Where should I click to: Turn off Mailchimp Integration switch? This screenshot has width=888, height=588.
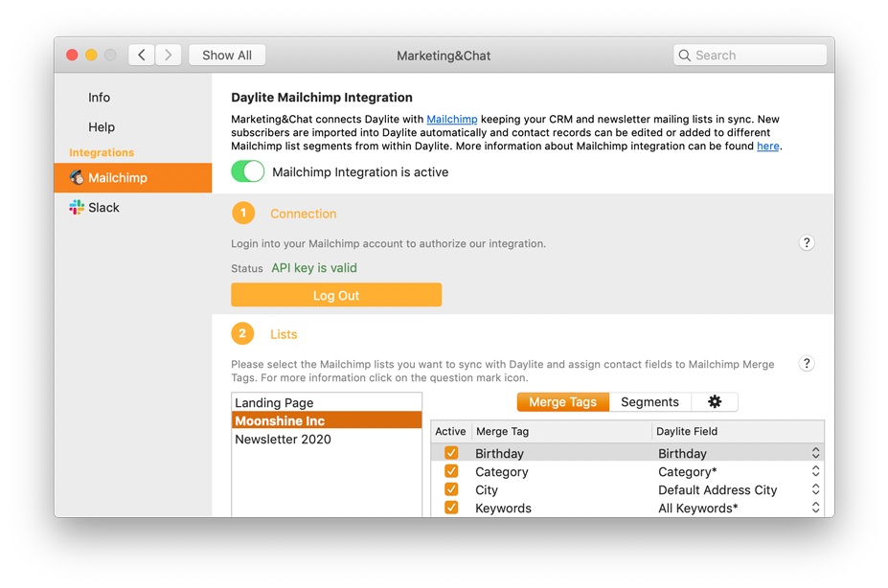pyautogui.click(x=247, y=171)
